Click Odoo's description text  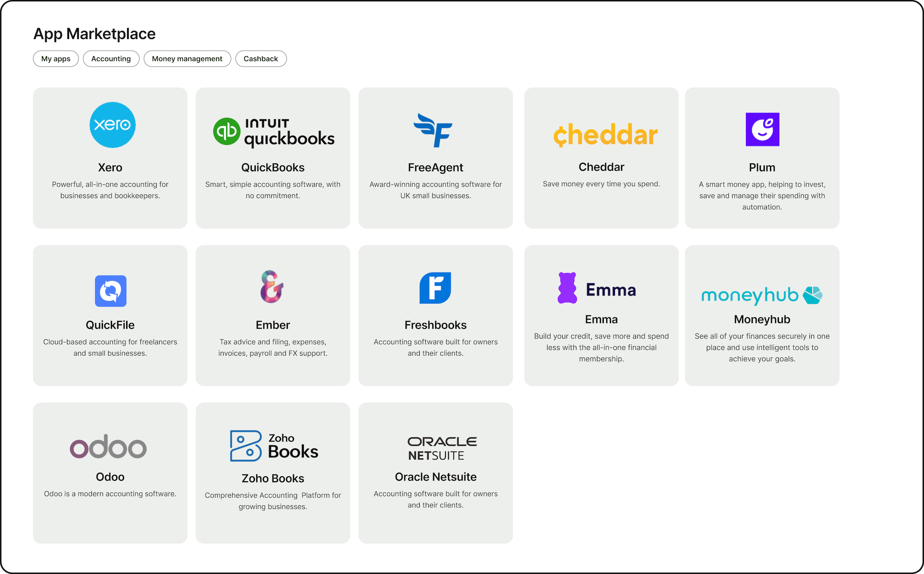[110, 494]
